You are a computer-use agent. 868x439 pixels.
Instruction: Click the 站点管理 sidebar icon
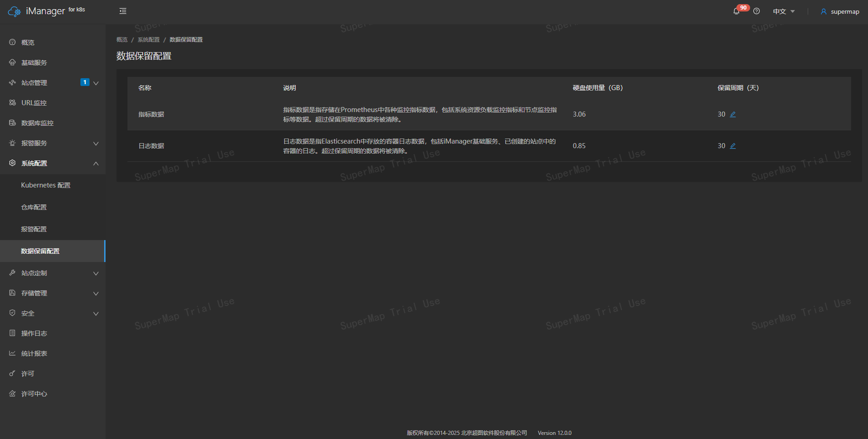click(x=12, y=82)
